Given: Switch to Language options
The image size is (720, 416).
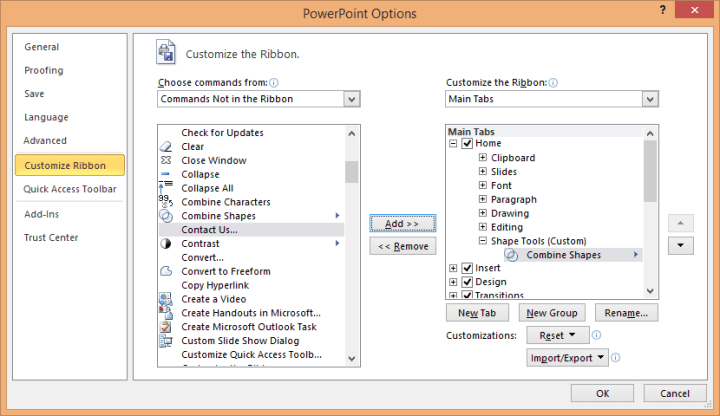Looking at the screenshot, I should click(x=46, y=117).
